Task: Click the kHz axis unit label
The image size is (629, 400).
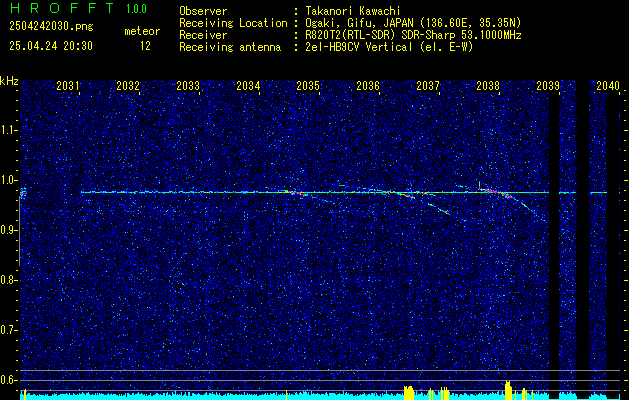Action: point(9,81)
